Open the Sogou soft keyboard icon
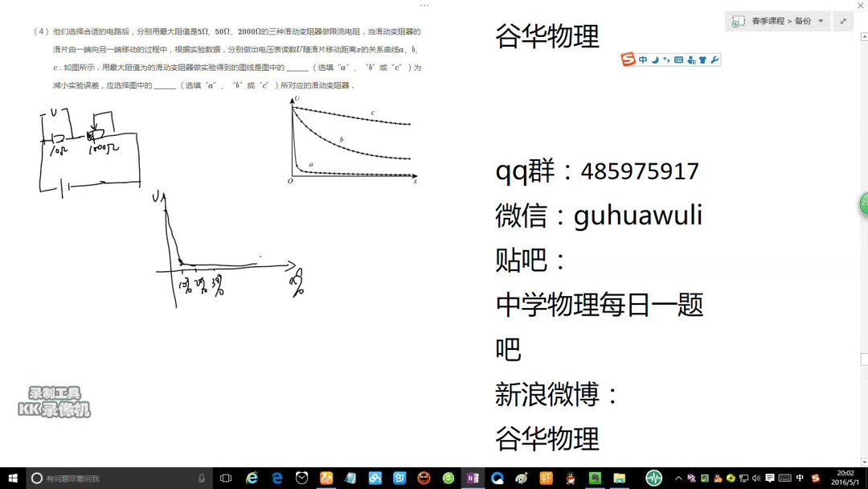Screen dimensions: 868x489 click(678, 60)
